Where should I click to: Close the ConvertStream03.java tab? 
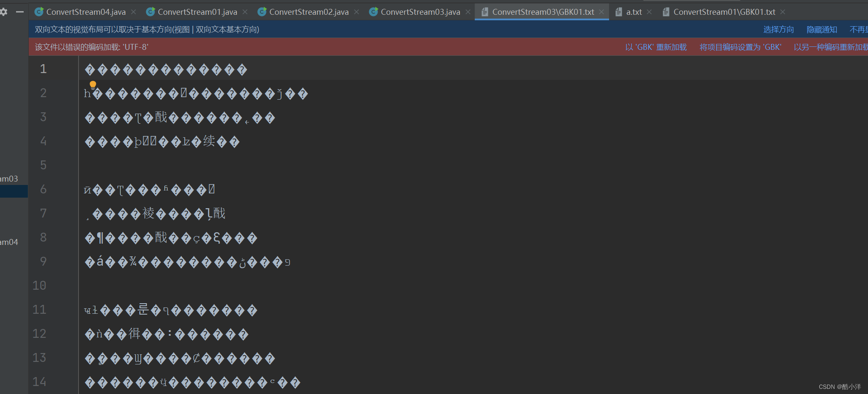point(468,12)
